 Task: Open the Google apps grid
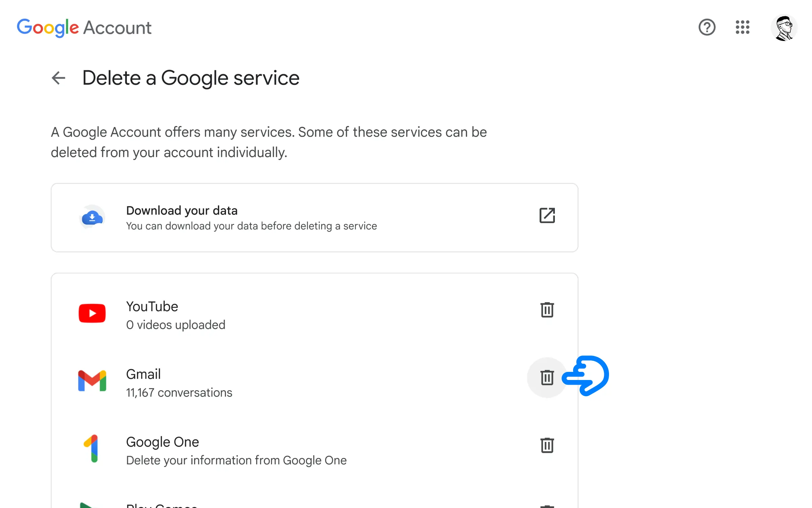(743, 27)
